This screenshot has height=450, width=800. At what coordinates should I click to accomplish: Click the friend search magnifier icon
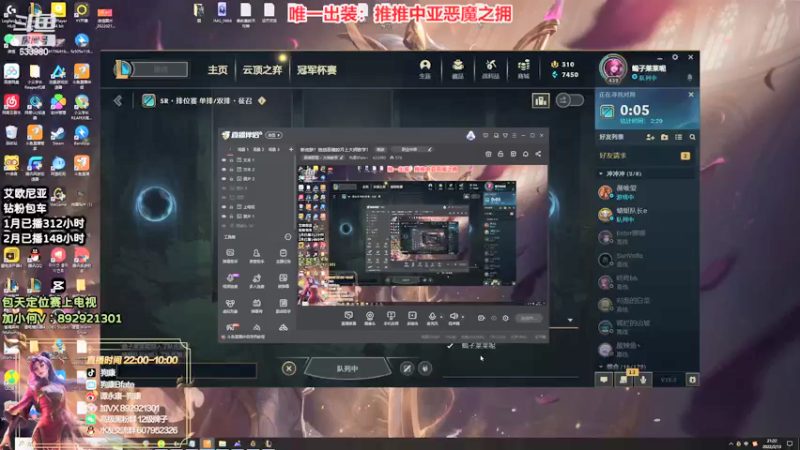coord(692,137)
